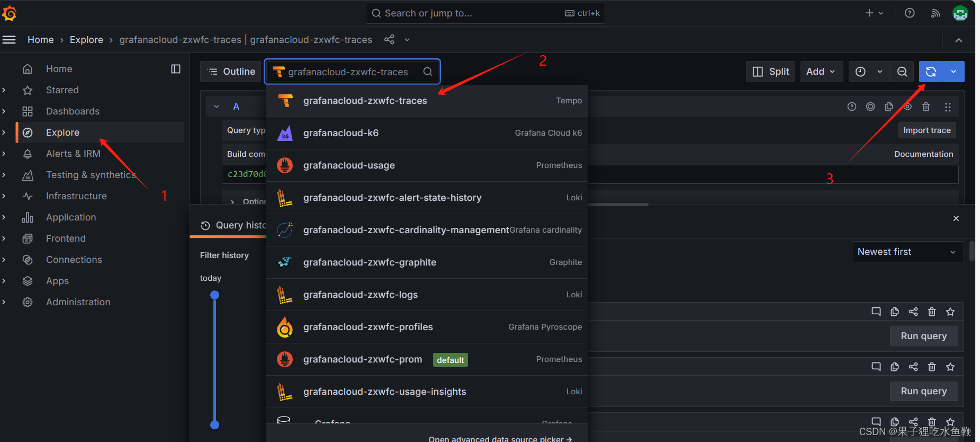Click the bottom handle of Filter history slider

pos(214,425)
